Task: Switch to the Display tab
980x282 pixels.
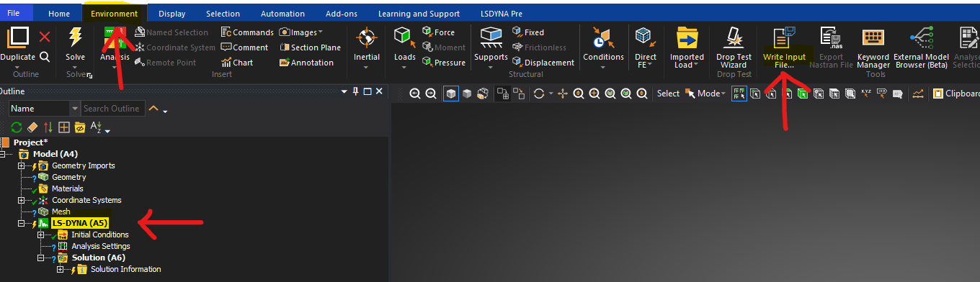Action: [x=171, y=14]
